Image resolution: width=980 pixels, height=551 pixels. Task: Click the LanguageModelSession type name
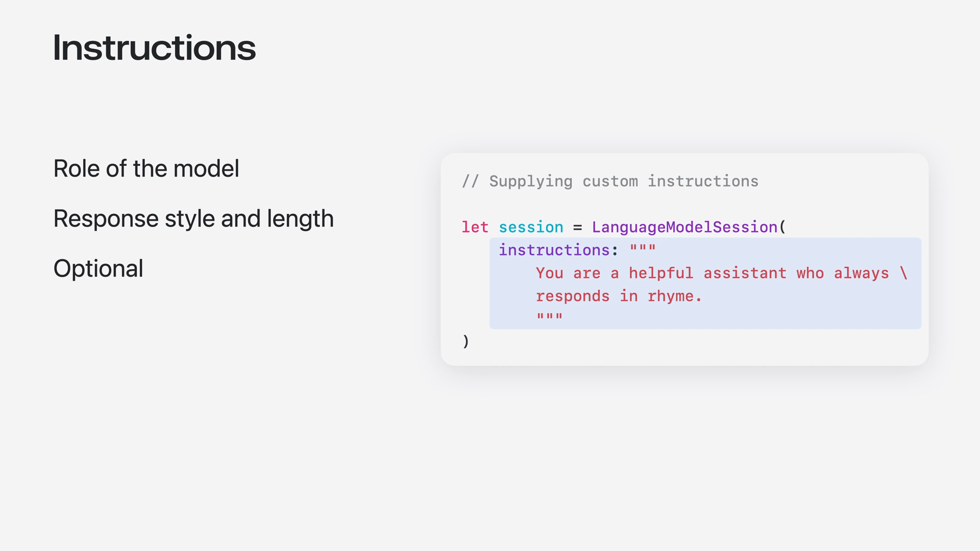[684, 227]
